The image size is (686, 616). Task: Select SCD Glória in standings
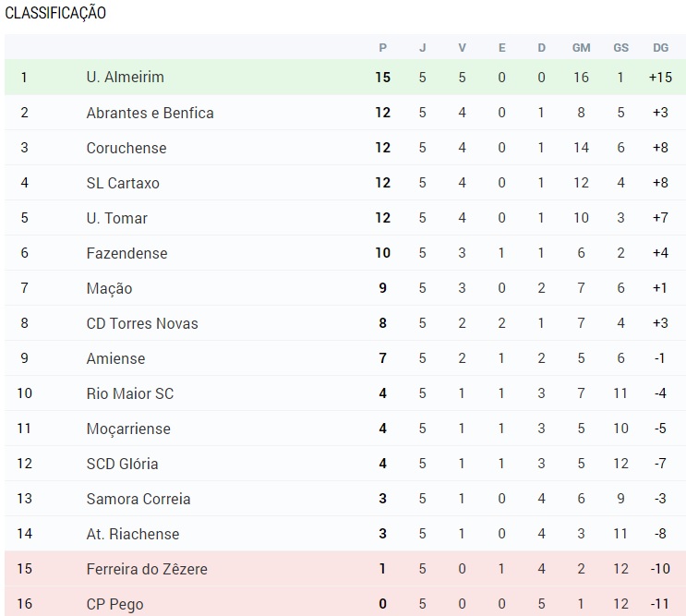pyautogui.click(x=123, y=464)
